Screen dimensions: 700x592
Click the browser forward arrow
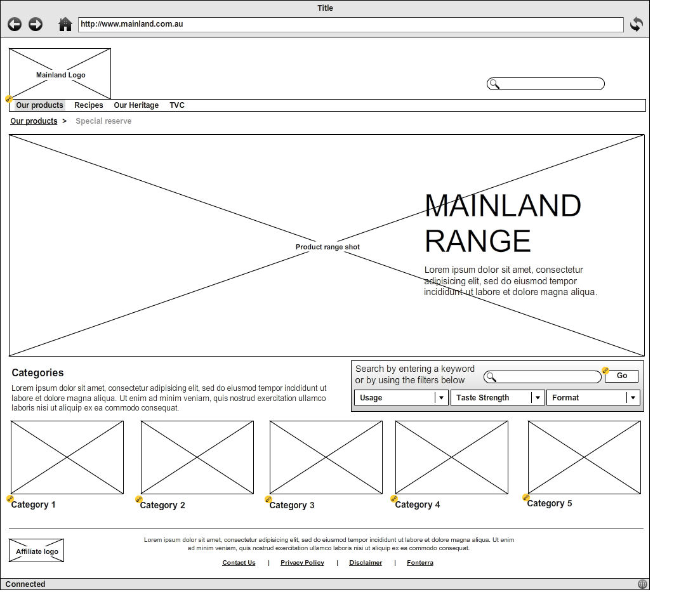[x=36, y=24]
